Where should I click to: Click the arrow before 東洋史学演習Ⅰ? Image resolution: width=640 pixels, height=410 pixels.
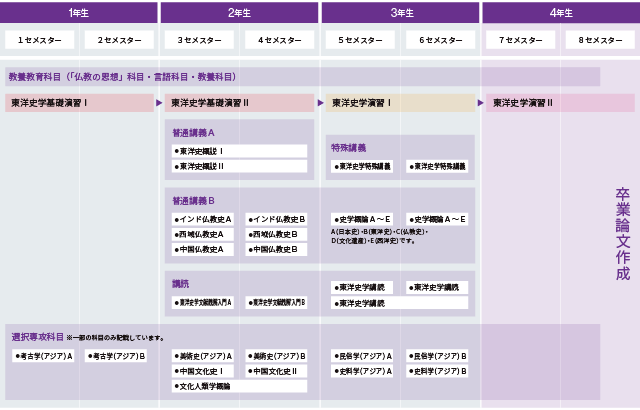[x=320, y=103]
